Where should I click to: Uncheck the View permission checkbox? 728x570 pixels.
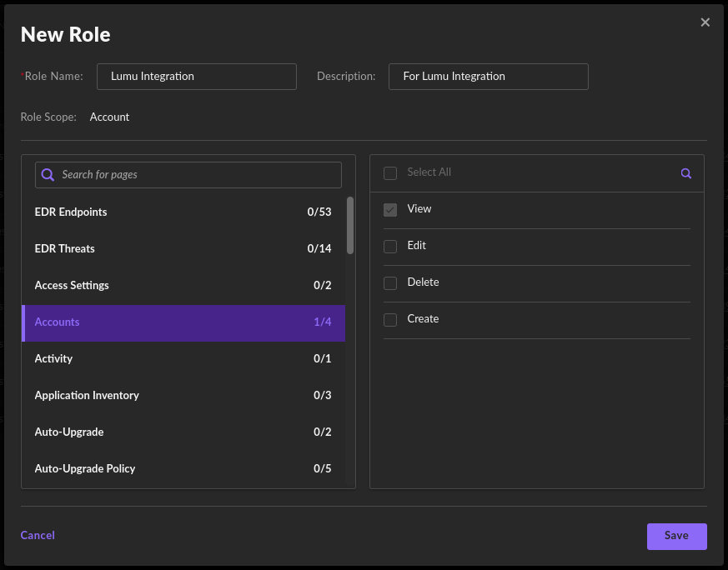click(x=390, y=210)
